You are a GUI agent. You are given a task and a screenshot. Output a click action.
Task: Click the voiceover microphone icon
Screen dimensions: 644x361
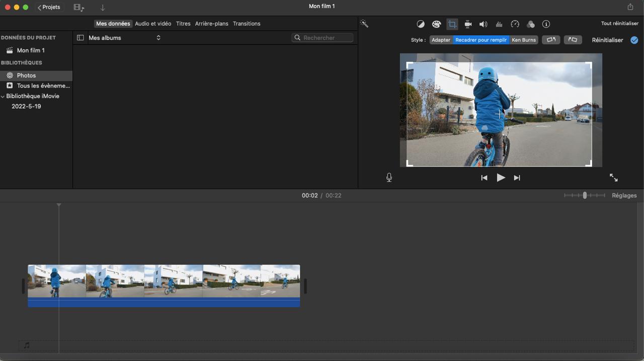pyautogui.click(x=389, y=177)
